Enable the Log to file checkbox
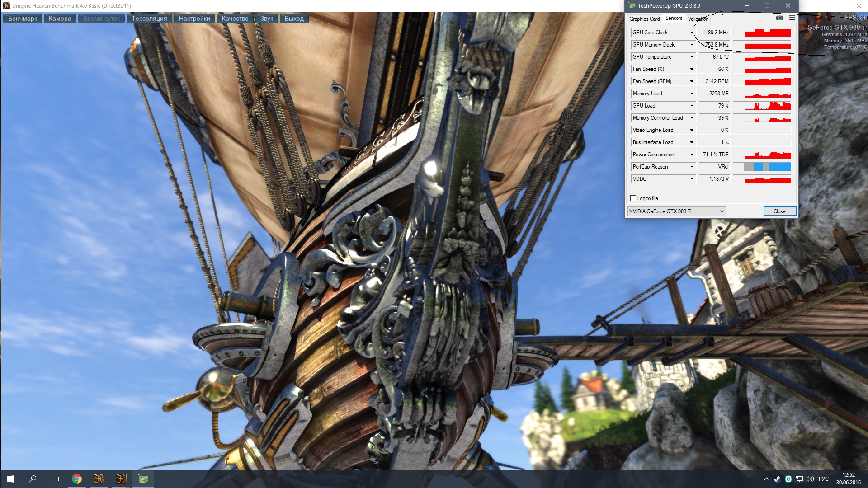Viewport: 868px width, 488px height. coord(633,198)
